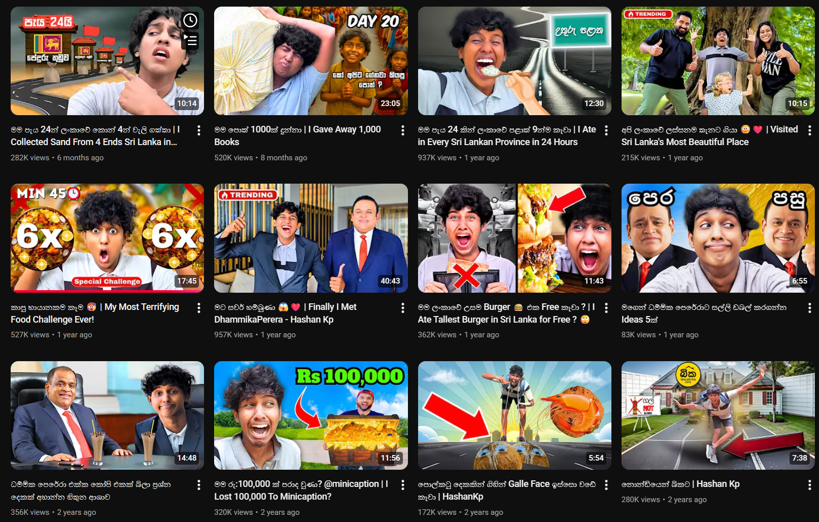Open the Rs 100,000 treasure chest thumbnail
This screenshot has width=819, height=522.
point(311,415)
